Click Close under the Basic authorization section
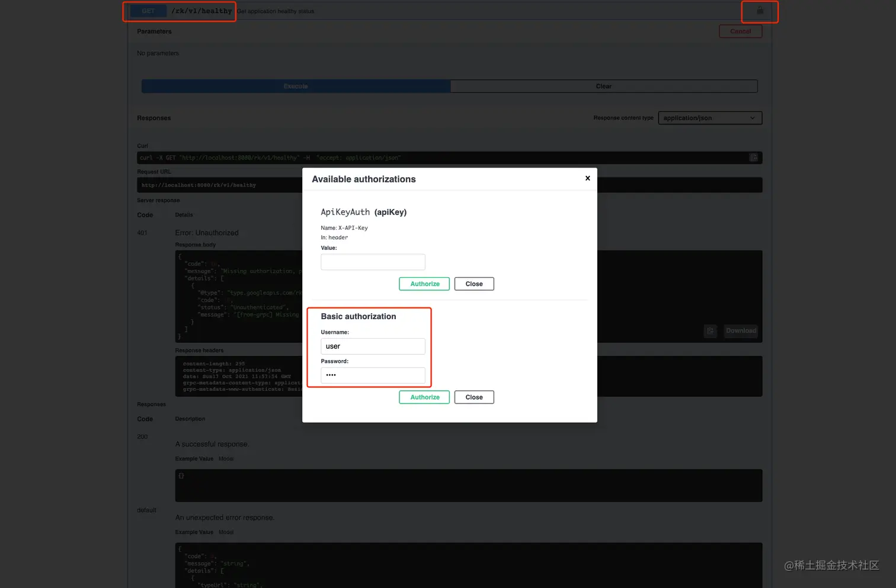 pos(474,397)
